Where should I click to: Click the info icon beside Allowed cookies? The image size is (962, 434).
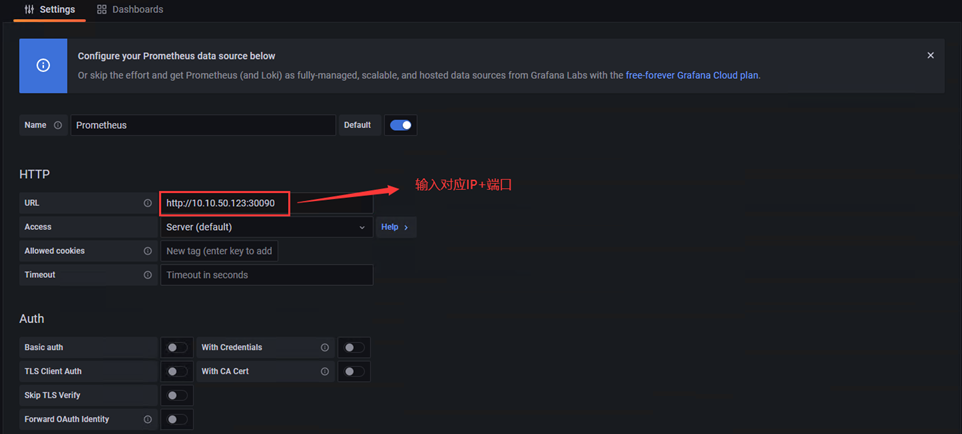pyautogui.click(x=147, y=251)
